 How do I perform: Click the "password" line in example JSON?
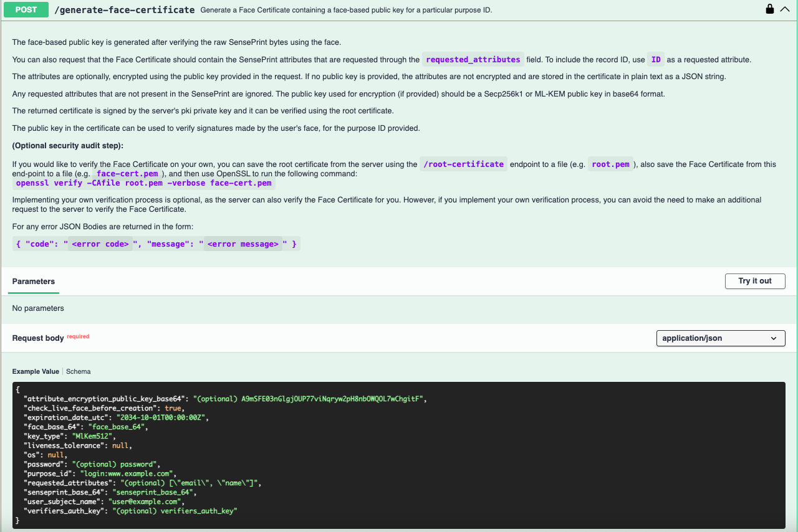(x=92, y=464)
